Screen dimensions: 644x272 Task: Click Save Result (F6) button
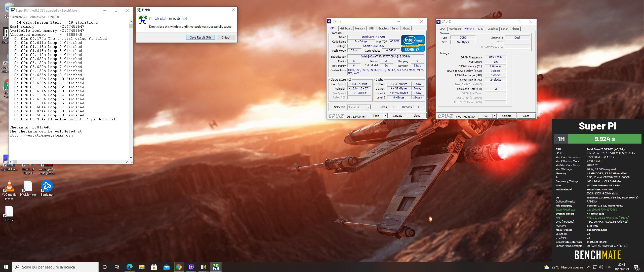[200, 38]
